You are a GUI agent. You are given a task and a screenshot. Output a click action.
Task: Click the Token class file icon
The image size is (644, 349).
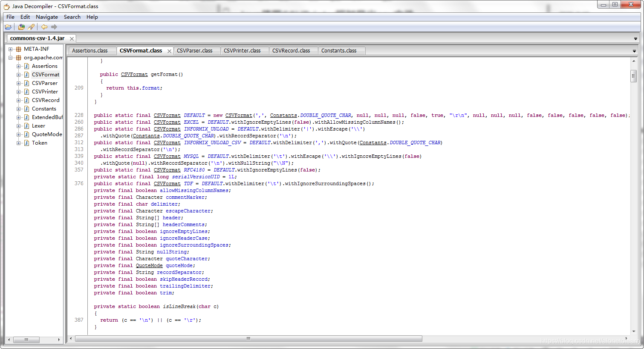point(26,143)
